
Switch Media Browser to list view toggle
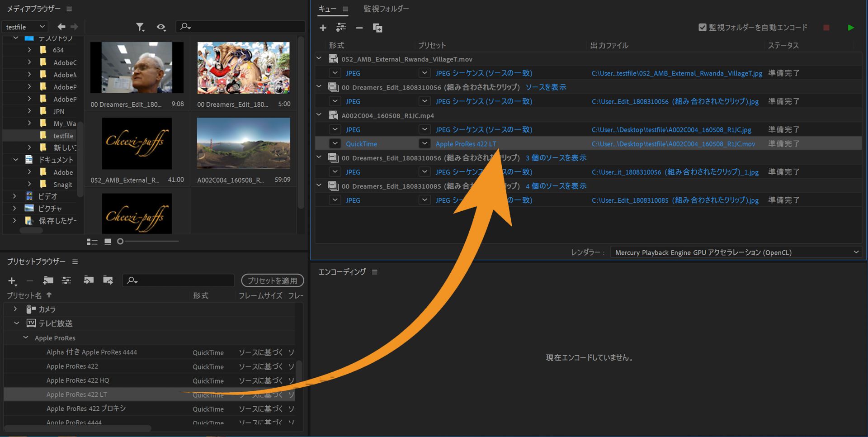92,242
